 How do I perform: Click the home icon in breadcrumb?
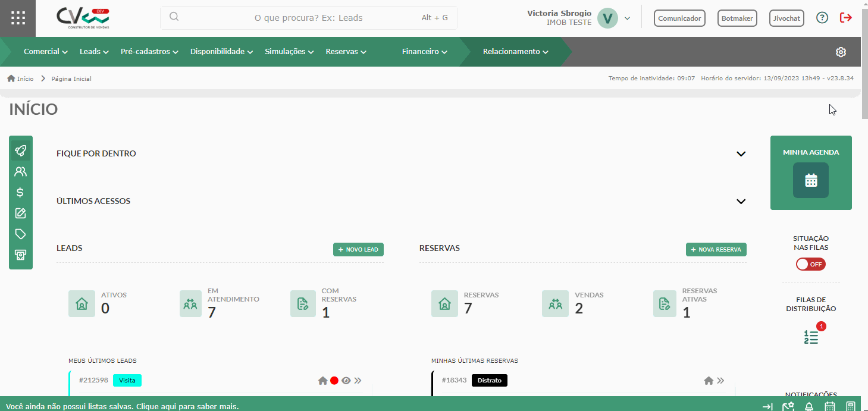click(11, 79)
